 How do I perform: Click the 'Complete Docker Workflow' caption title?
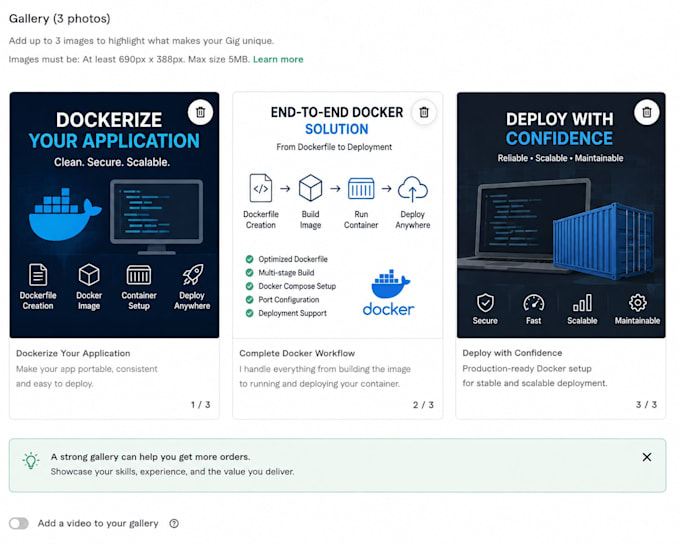tap(297, 353)
